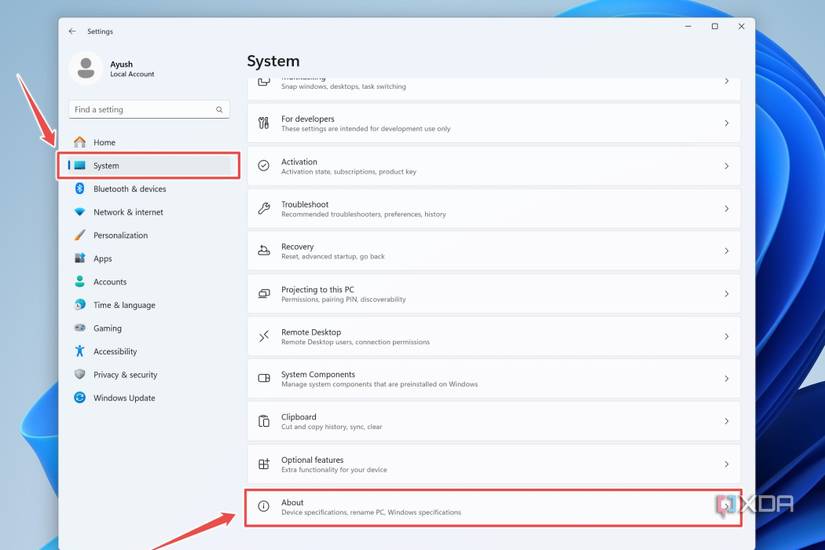
Task: Click the Recovery icon
Action: 264,251
